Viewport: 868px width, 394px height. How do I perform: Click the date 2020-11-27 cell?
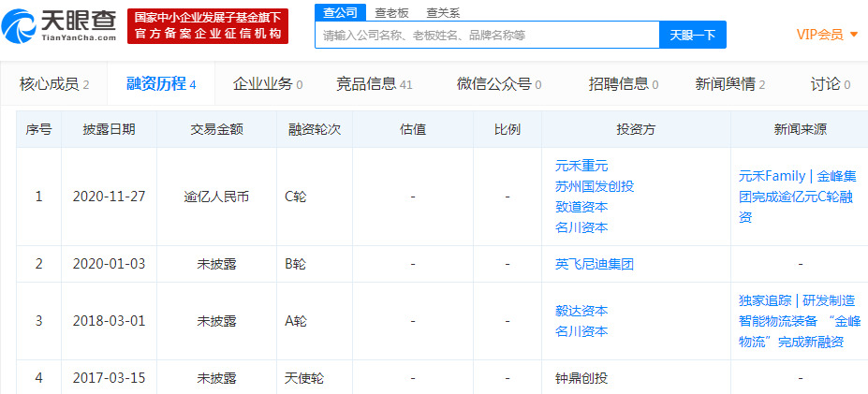(x=109, y=197)
